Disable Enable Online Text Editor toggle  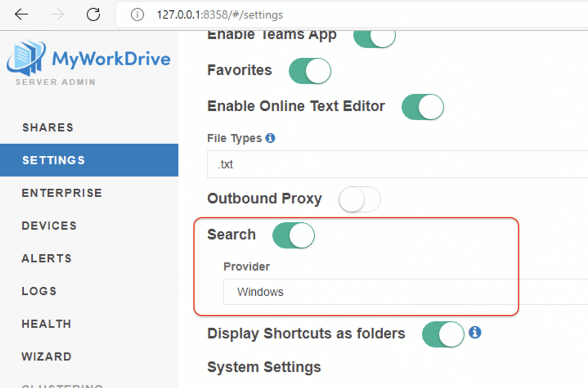point(422,107)
